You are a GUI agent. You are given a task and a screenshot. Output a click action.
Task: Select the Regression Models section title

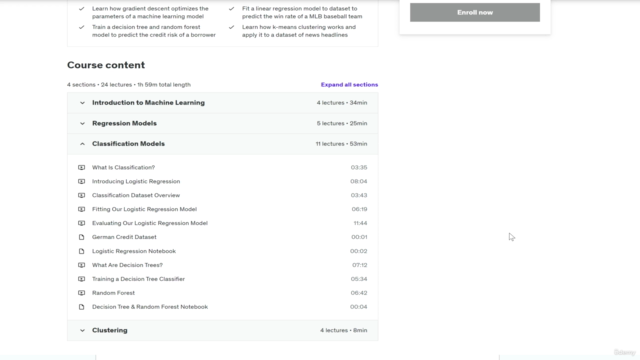click(124, 123)
